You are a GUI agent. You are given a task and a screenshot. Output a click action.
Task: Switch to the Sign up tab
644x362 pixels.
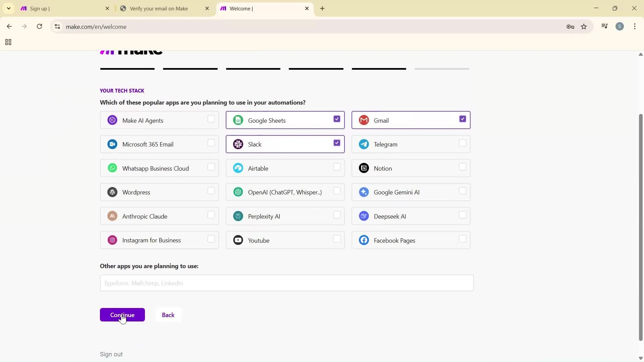(x=60, y=8)
